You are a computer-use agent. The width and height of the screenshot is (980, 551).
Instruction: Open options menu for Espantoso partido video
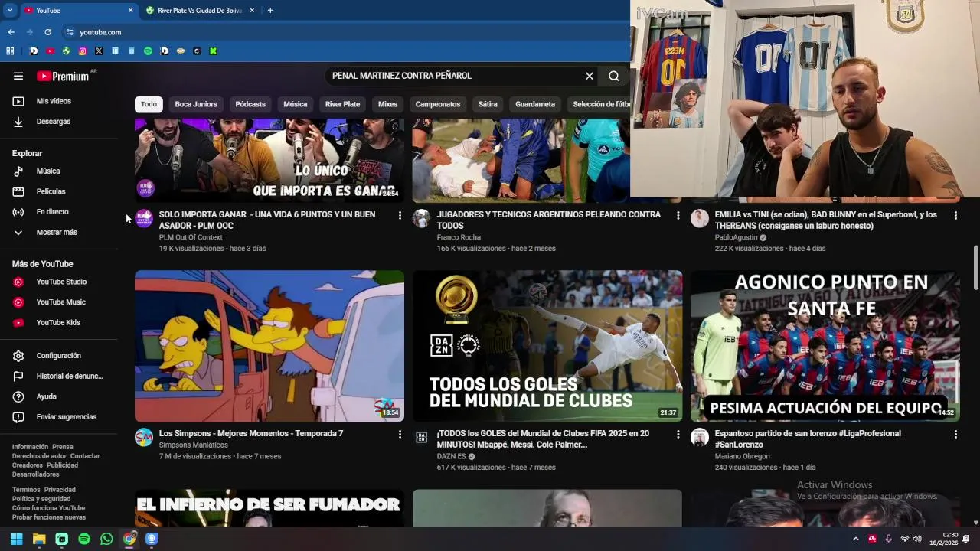[955, 435]
